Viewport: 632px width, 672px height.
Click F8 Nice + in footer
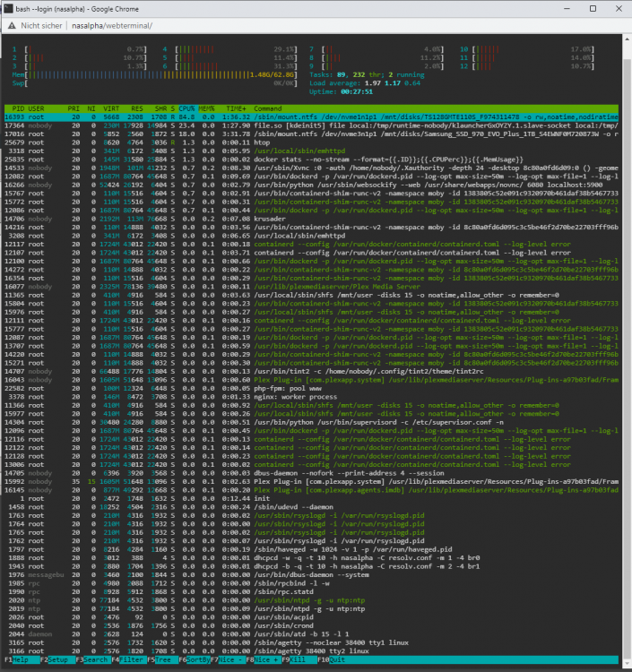click(x=264, y=659)
